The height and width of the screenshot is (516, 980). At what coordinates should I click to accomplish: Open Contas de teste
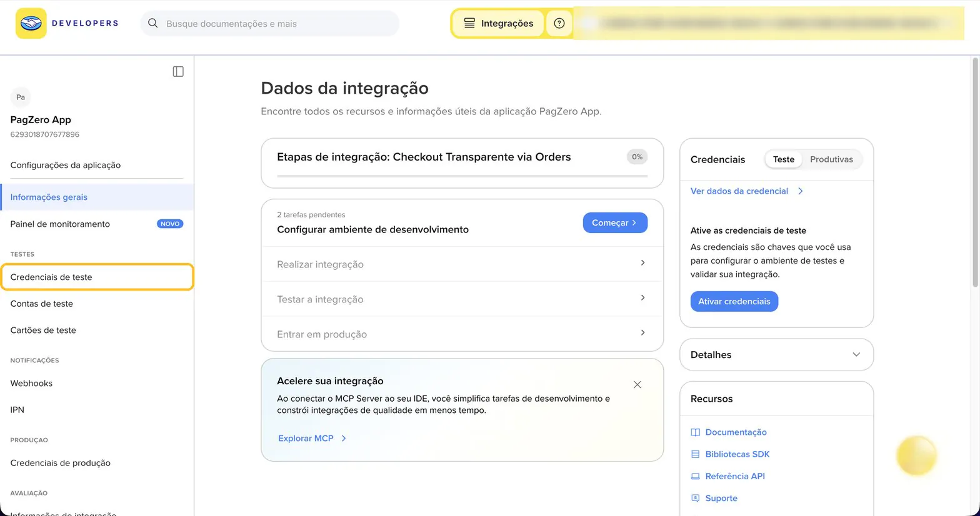point(42,304)
